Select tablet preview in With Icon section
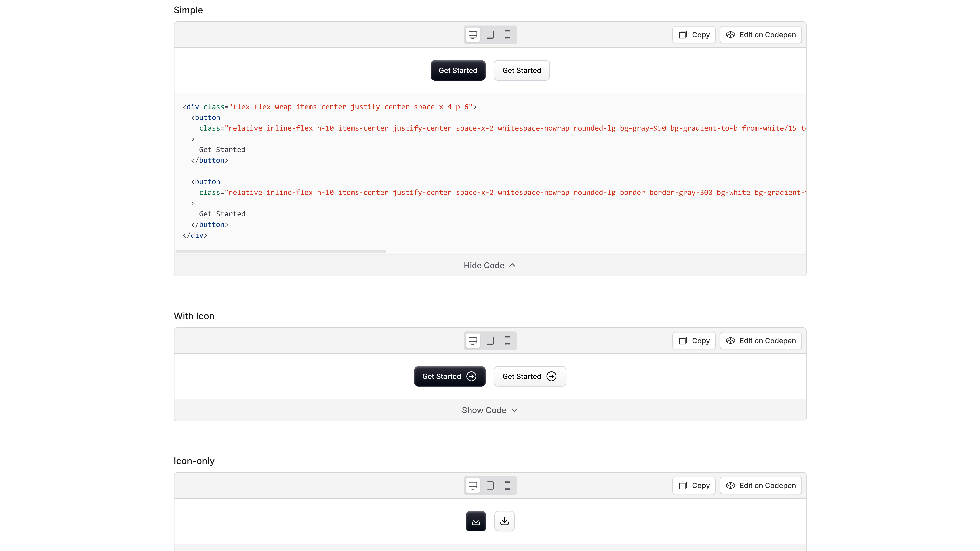The width and height of the screenshot is (980, 551). click(490, 341)
